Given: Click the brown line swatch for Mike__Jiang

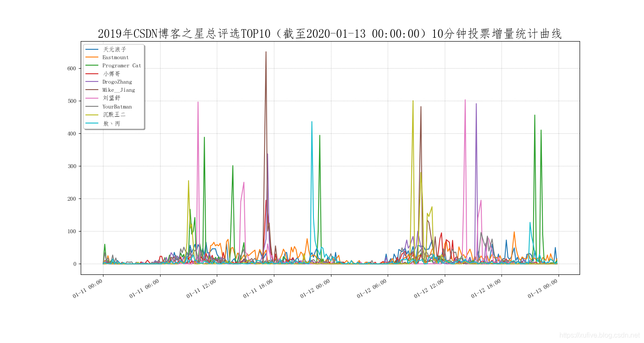Looking at the screenshot, I should tap(92, 90).
